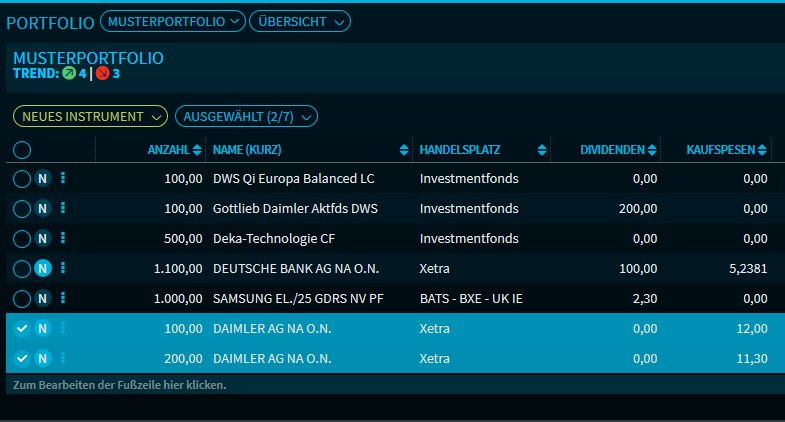The height and width of the screenshot is (422, 785).
Task: Deselect the Daimler AG 100,00 row checkbox
Action: coord(22,328)
